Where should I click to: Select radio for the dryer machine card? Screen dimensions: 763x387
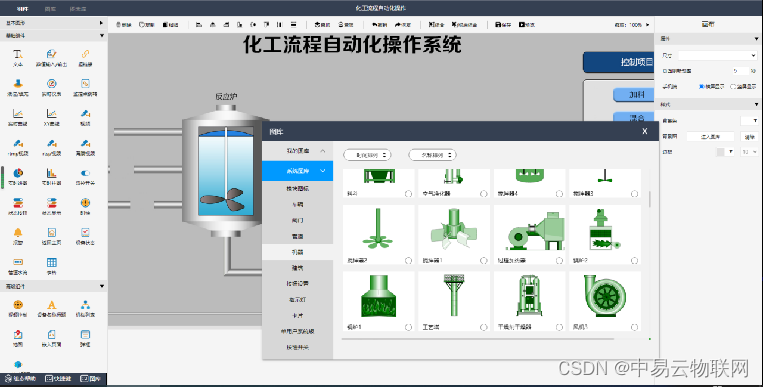559,327
